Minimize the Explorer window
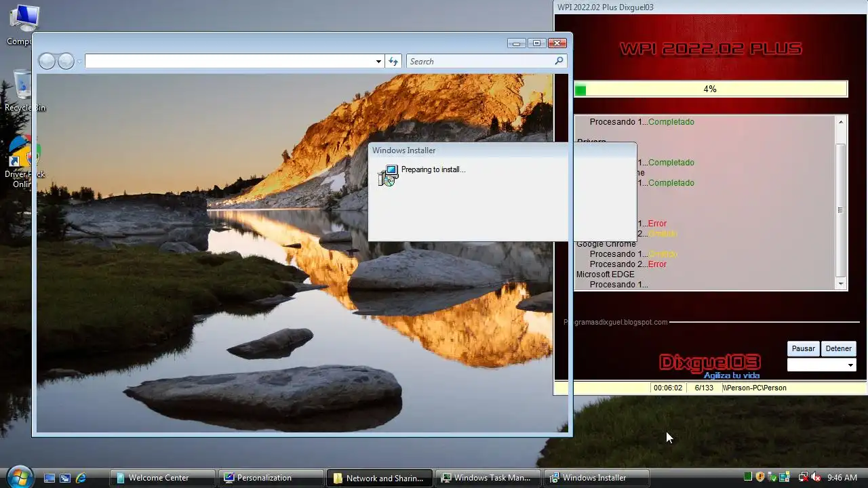Viewport: 868px width, 488px height. coord(517,43)
